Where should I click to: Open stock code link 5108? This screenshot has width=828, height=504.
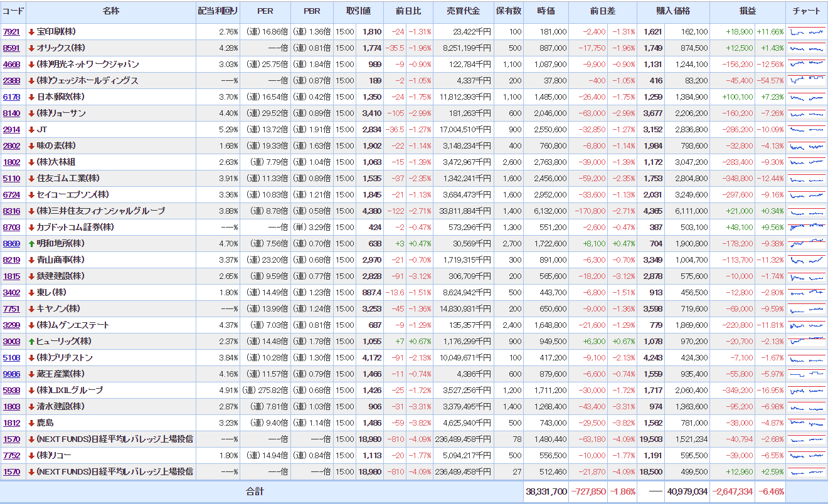tap(11, 358)
